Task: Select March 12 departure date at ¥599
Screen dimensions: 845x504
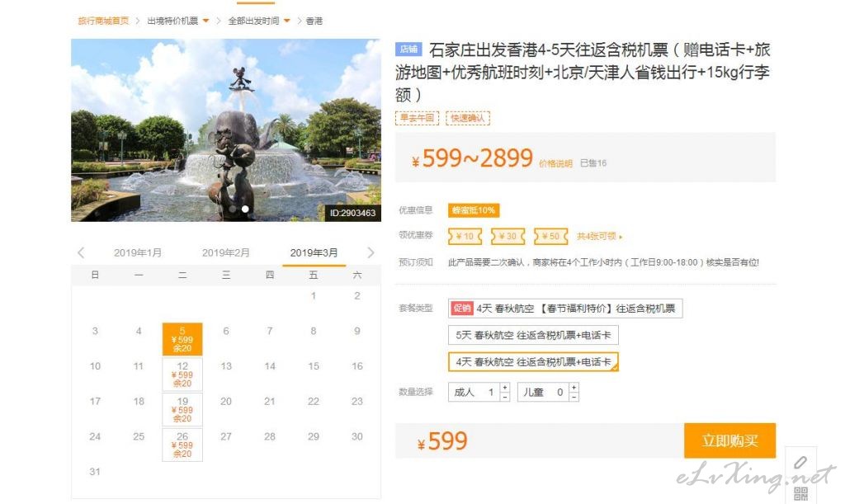Action: click(x=182, y=374)
